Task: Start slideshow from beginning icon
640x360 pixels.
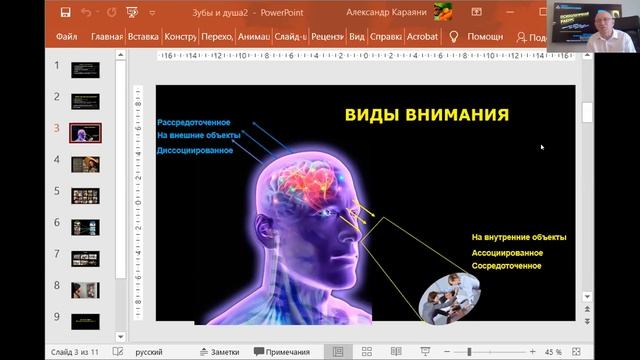Action: 132,12
